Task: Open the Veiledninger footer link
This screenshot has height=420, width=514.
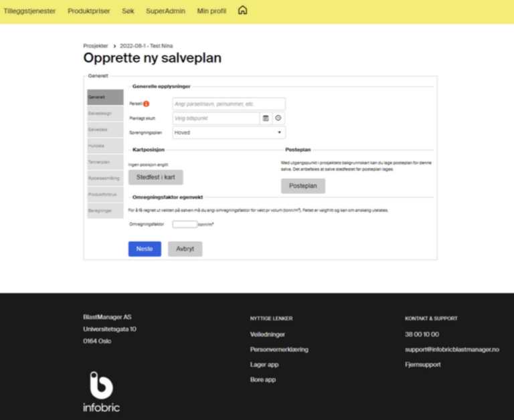Action: 268,334
